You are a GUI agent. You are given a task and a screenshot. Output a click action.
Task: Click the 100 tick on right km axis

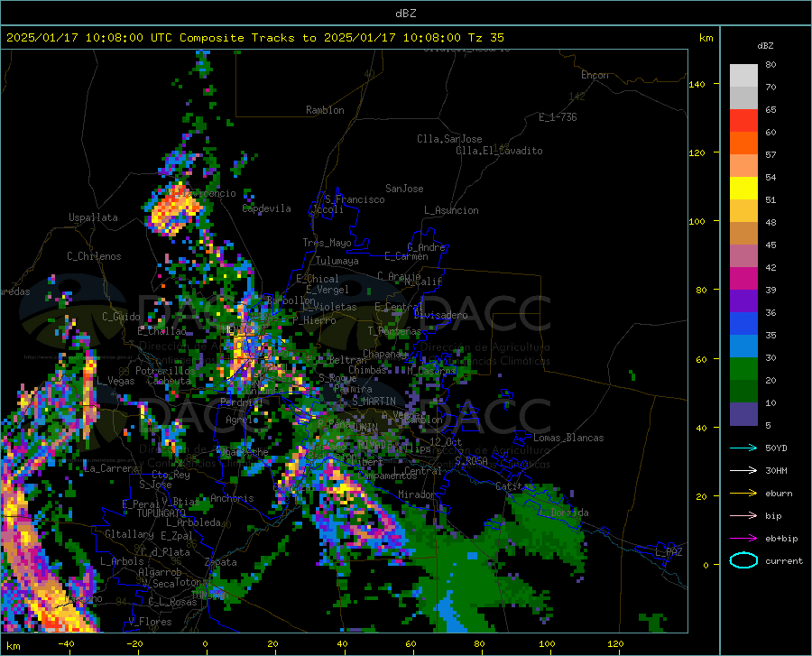pyautogui.click(x=697, y=221)
